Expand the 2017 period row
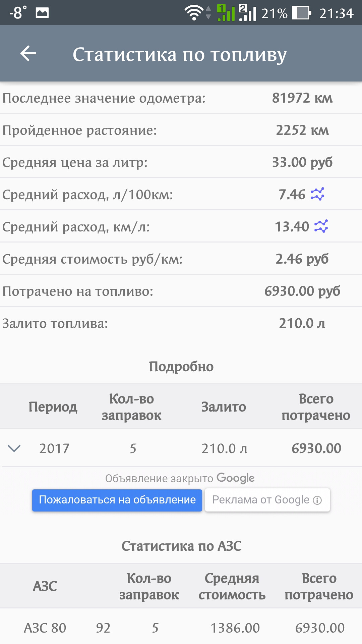The image size is (362, 644). click(x=14, y=448)
